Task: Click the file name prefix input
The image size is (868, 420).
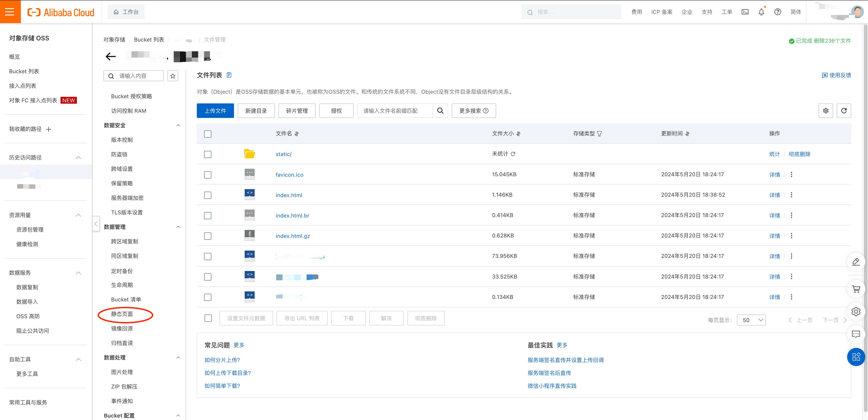Action: 395,111
